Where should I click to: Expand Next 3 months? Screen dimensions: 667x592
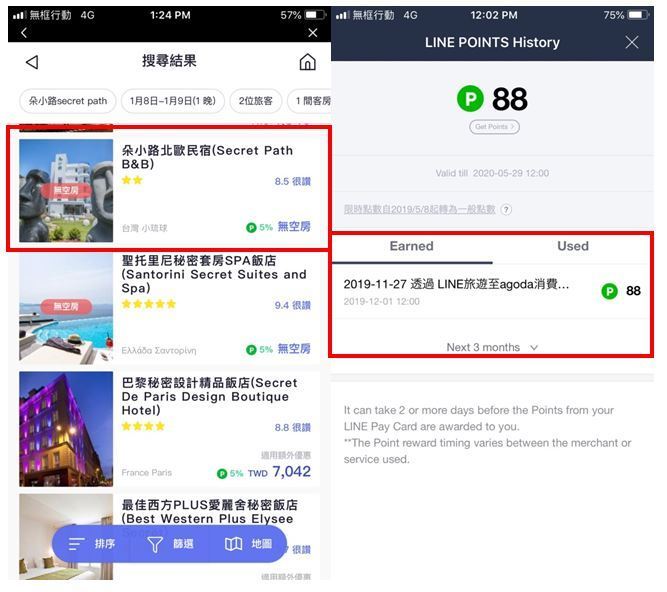(492, 347)
